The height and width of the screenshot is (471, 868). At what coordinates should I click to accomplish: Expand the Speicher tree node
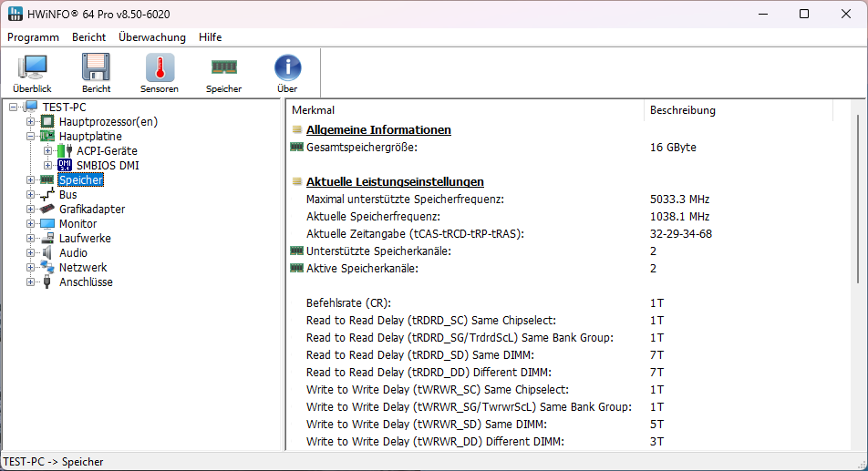(x=30, y=179)
